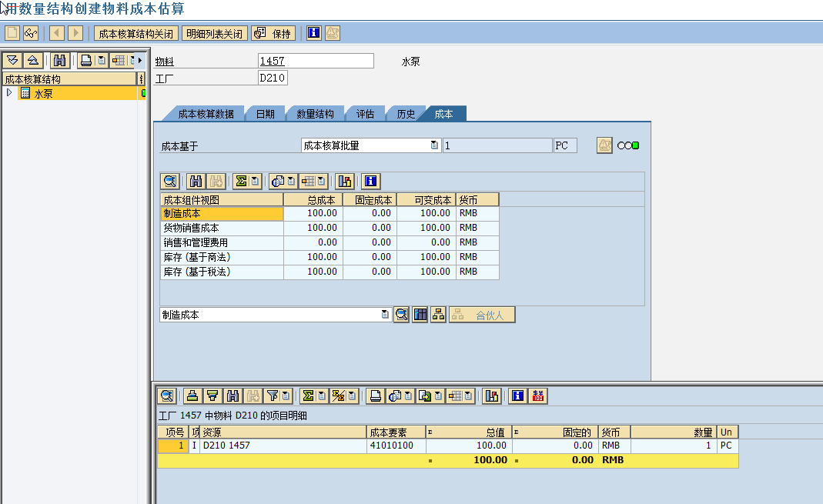Click the 合伙人 button

pyautogui.click(x=482, y=315)
